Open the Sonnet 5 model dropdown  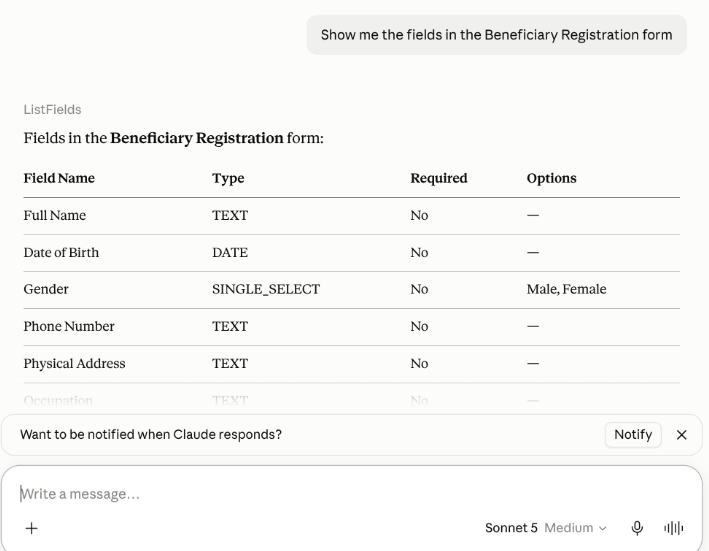click(x=545, y=528)
